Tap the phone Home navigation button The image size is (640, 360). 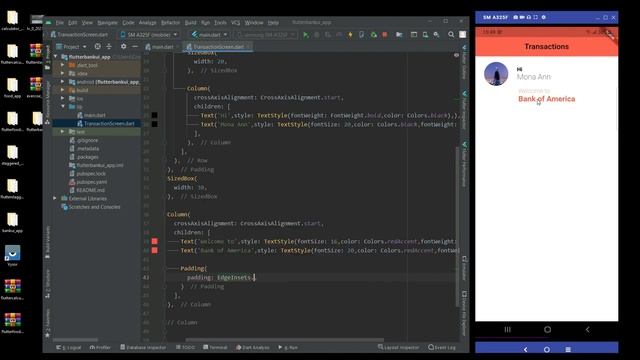547,329
